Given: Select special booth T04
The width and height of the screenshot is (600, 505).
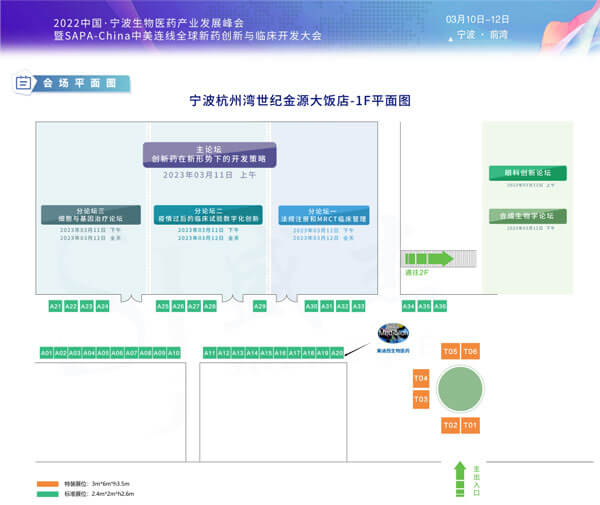Looking at the screenshot, I should tap(421, 378).
